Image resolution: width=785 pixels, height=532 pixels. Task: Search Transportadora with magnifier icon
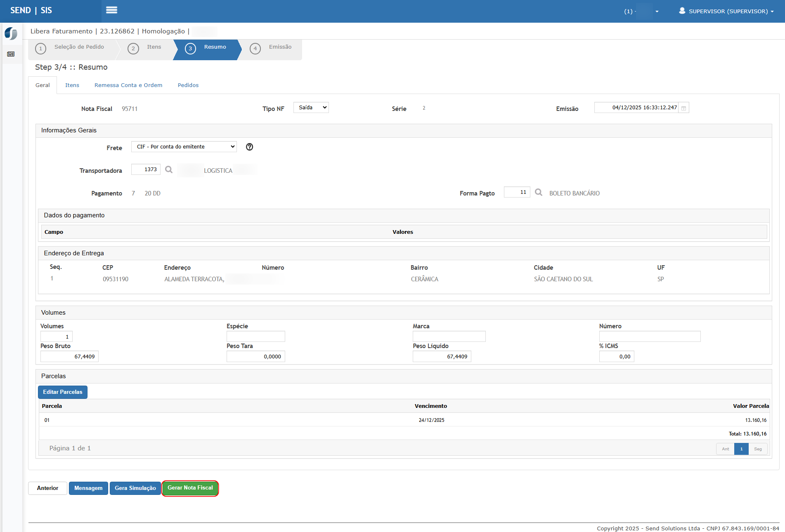(x=169, y=169)
